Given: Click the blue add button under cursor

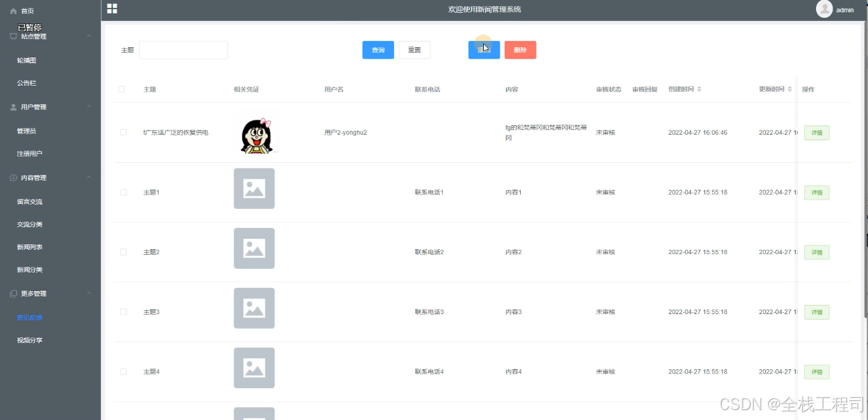Looking at the screenshot, I should 484,50.
